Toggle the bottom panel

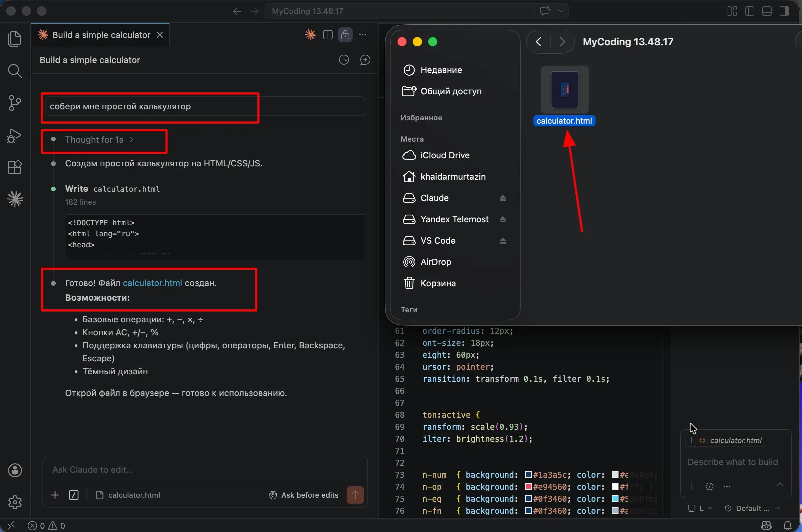767,11
